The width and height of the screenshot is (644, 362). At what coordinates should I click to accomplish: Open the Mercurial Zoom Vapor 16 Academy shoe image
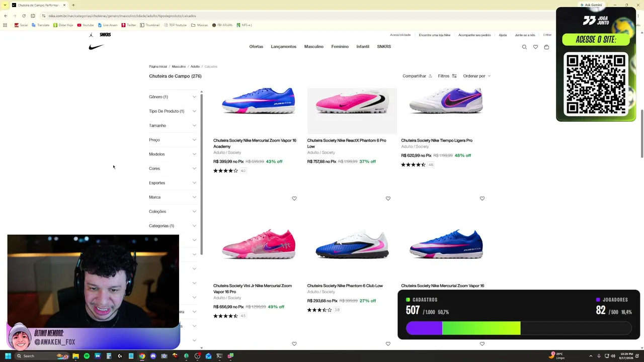click(258, 102)
